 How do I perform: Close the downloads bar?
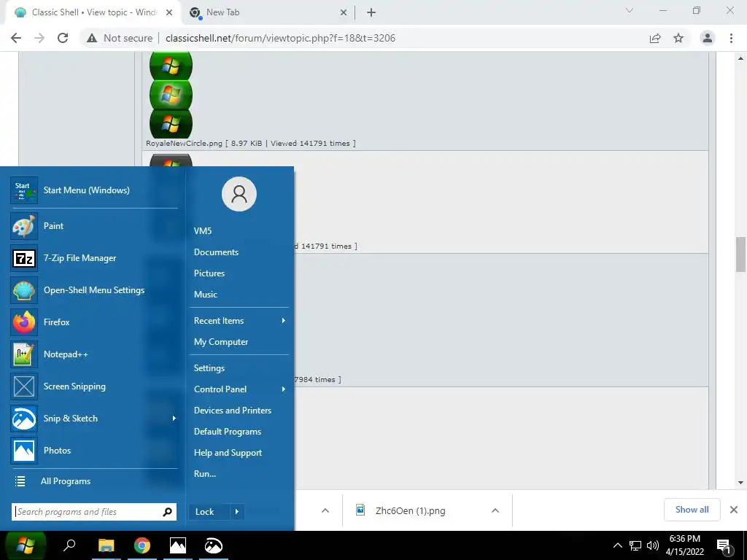(734, 510)
